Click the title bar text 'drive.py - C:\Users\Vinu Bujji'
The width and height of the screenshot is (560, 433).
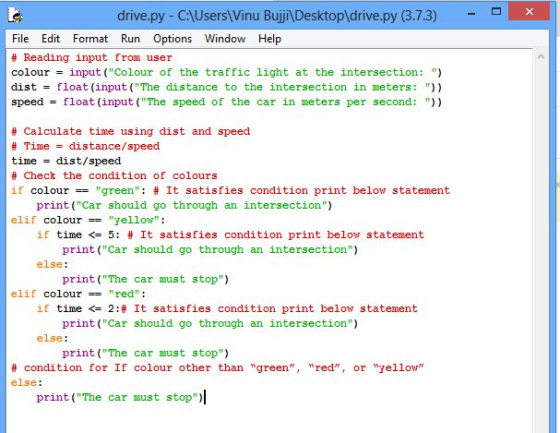pos(277,16)
